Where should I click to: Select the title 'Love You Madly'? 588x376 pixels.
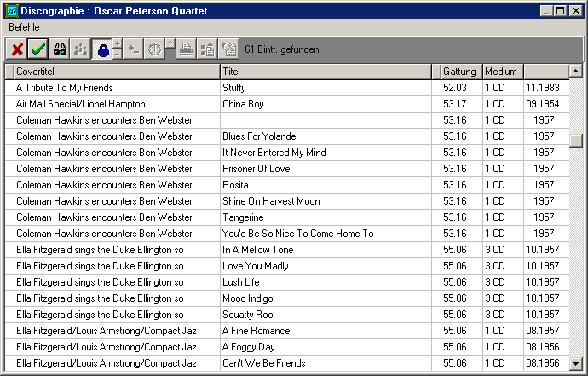(256, 266)
